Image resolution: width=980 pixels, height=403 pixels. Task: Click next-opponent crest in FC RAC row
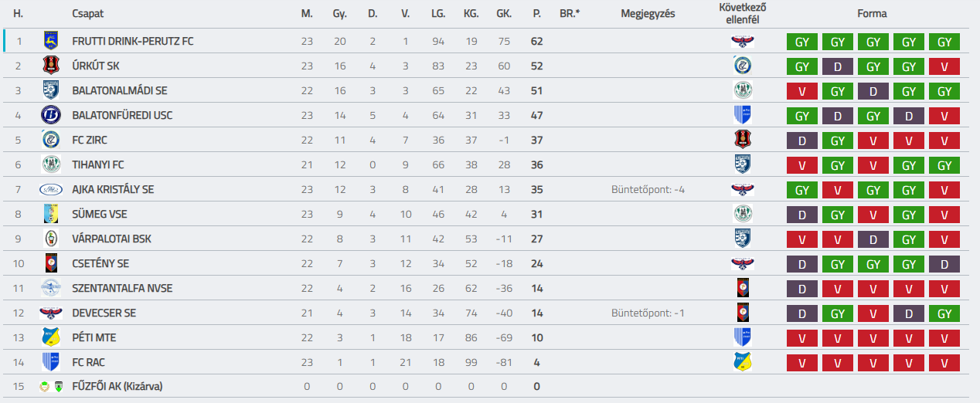[x=742, y=362]
